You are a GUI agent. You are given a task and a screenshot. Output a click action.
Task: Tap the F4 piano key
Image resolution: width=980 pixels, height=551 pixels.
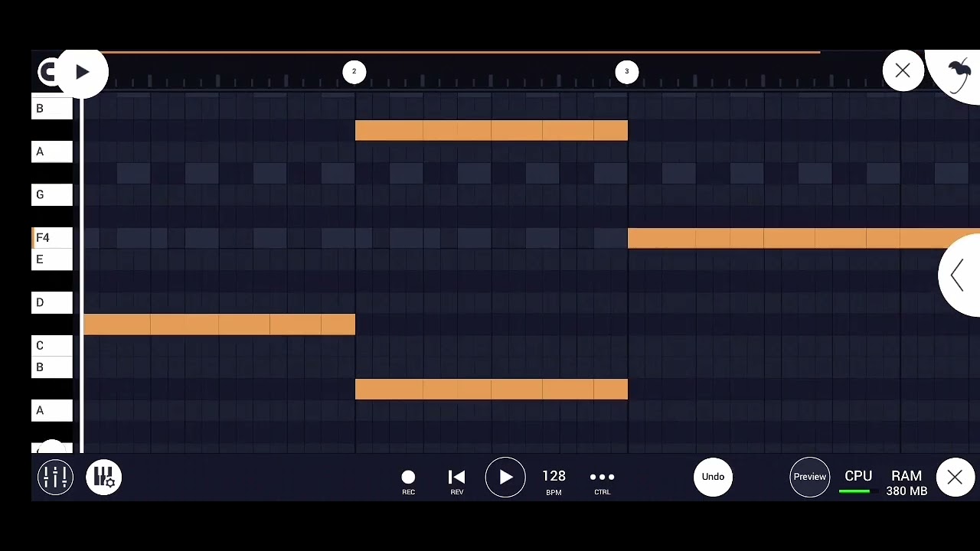point(52,238)
